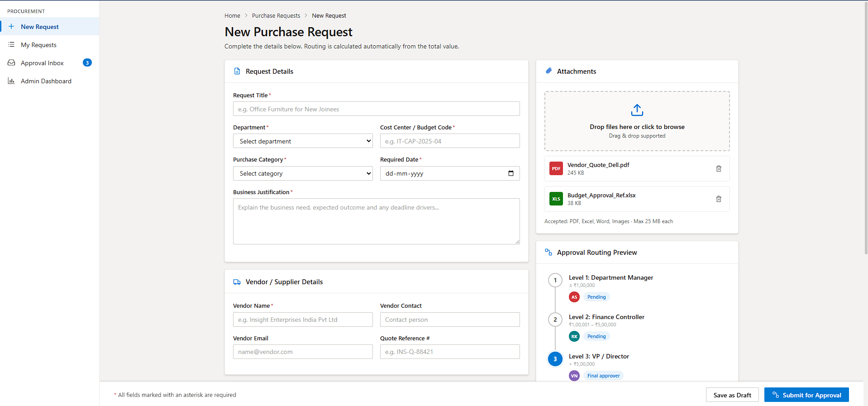Click the plus icon beside New Request
The image size is (868, 406).
11,26
